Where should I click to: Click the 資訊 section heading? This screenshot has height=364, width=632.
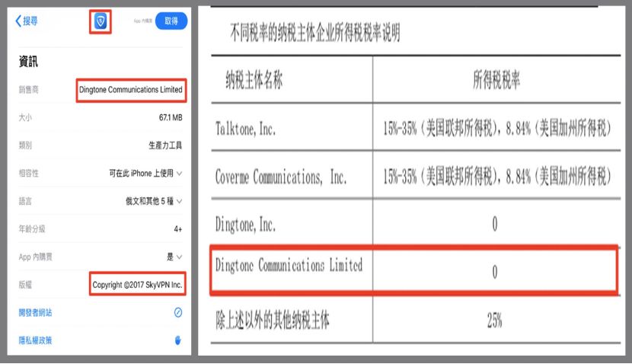(x=28, y=62)
